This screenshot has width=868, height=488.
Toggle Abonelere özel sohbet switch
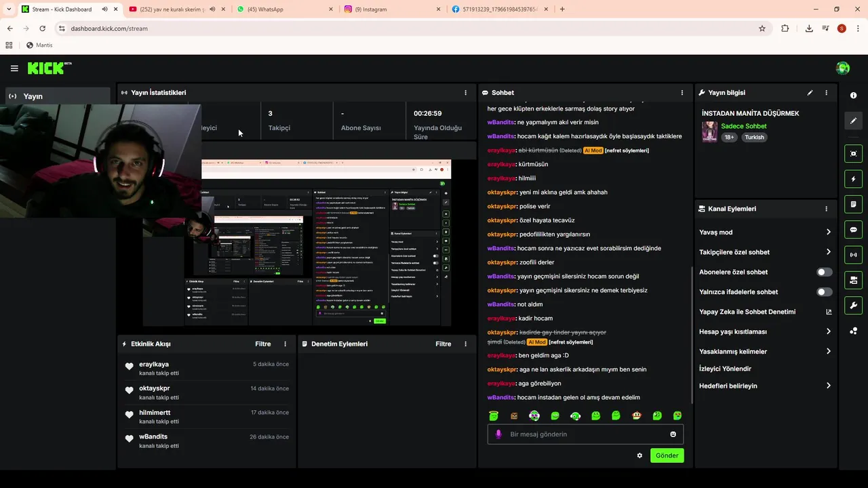tap(825, 272)
